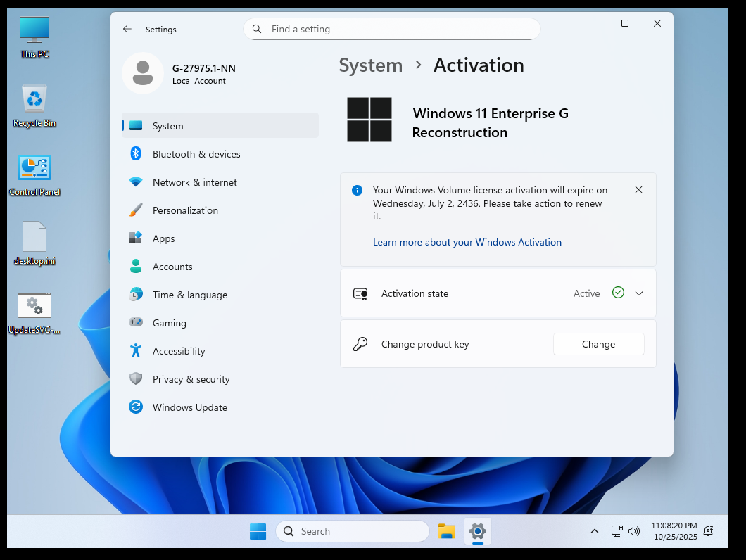Click the G-27975.1-NN account name

click(x=203, y=68)
